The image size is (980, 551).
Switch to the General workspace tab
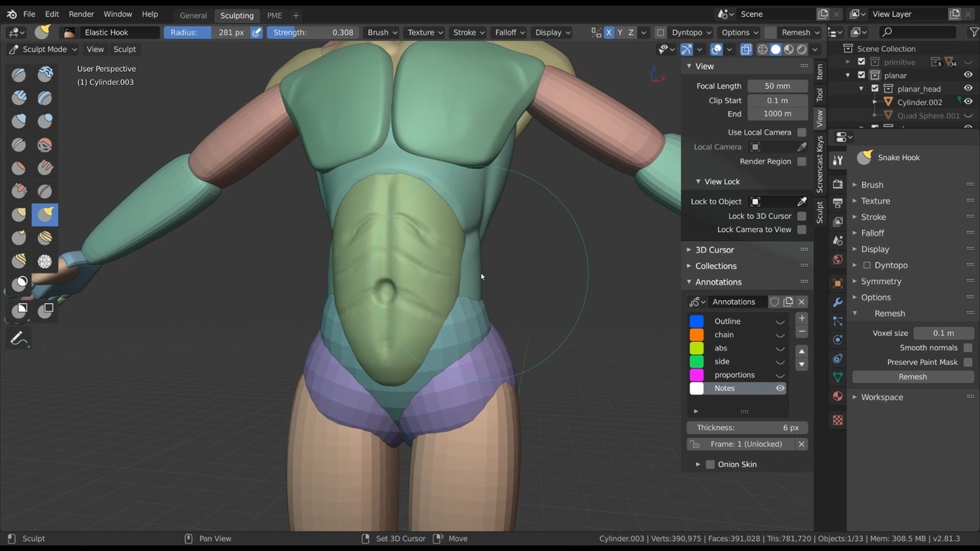coord(193,15)
